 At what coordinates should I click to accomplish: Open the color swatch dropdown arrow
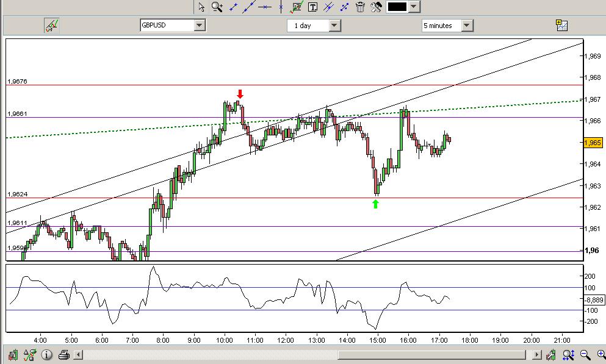414,7
